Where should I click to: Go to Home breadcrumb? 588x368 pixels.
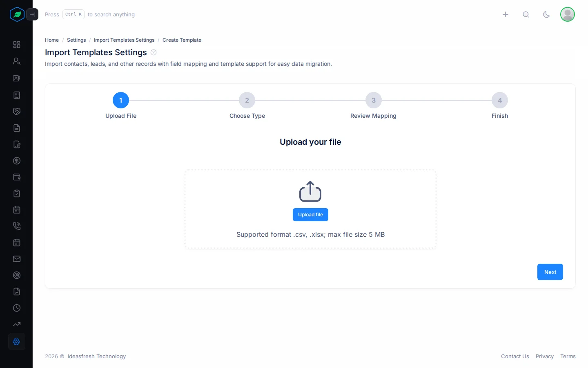click(52, 40)
